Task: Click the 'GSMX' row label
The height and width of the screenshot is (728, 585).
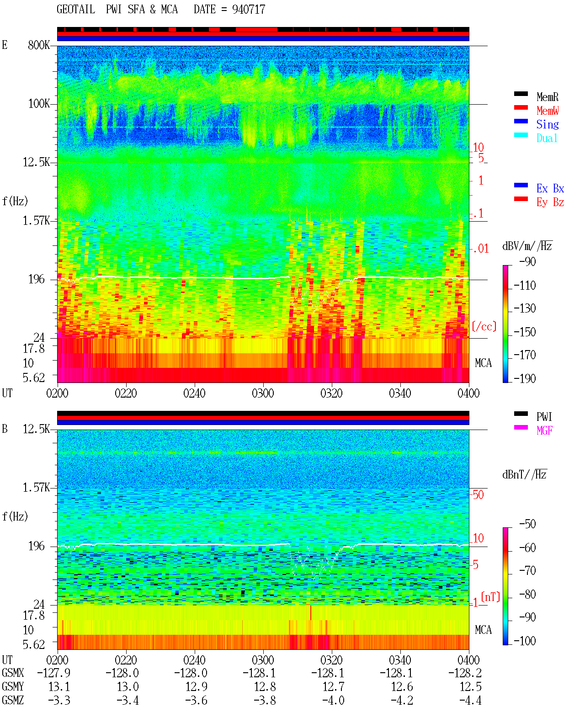Action: coord(13,673)
